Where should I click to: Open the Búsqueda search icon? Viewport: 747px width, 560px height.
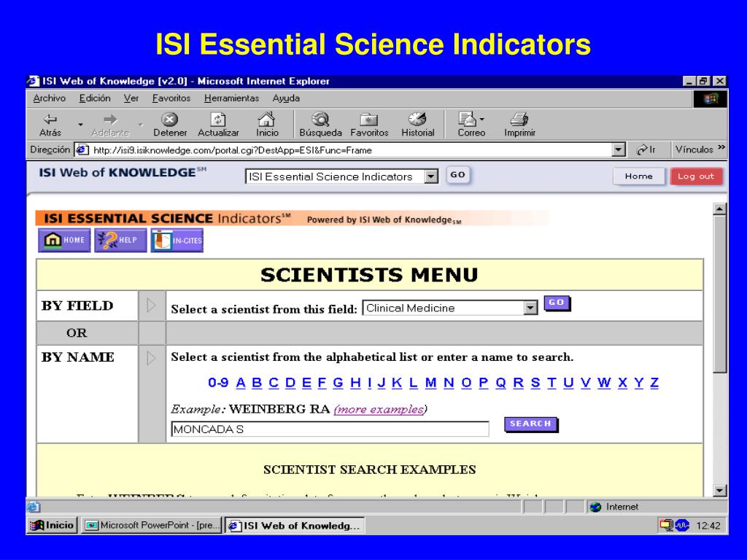coord(321,119)
